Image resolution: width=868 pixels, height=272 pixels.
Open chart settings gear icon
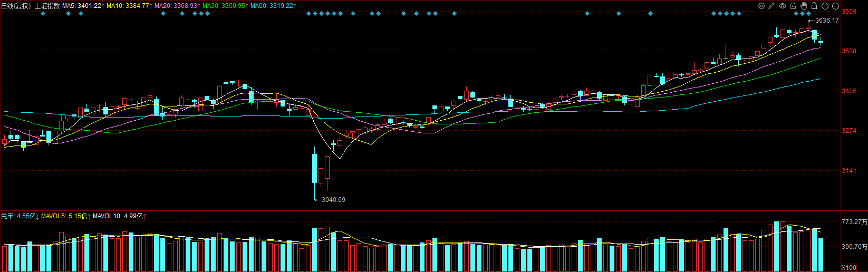click(761, 6)
